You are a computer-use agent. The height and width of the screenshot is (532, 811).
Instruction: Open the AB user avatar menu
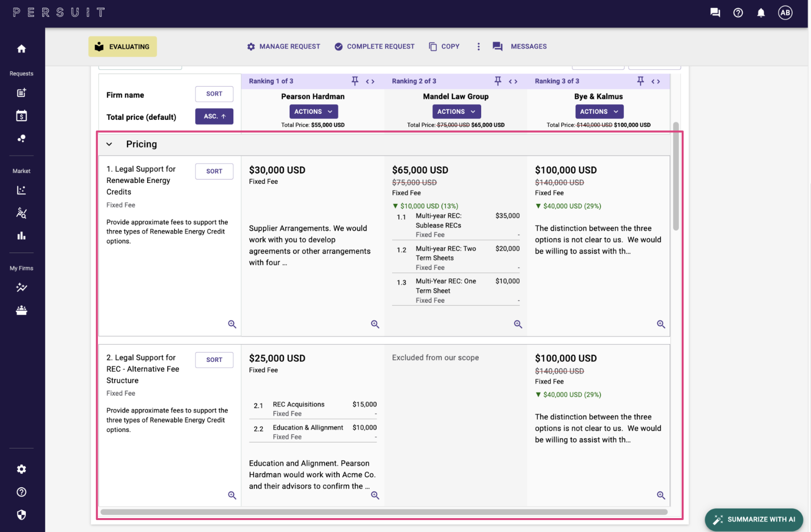[786, 13]
